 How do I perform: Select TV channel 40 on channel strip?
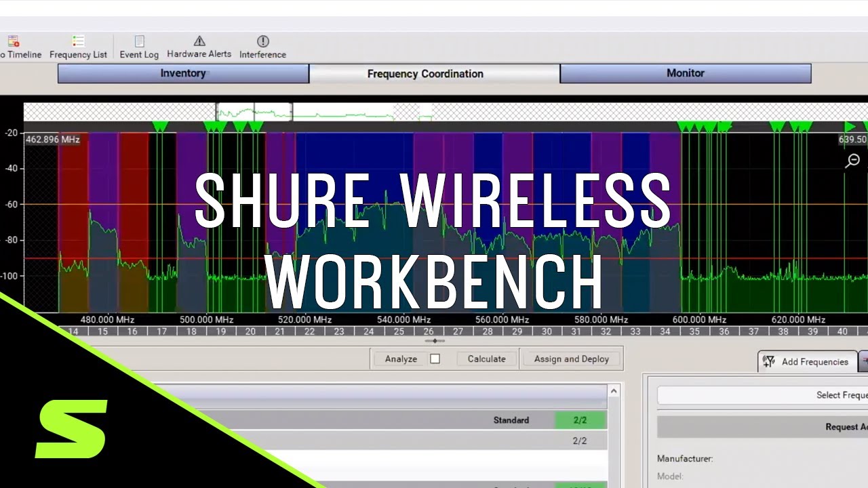842,331
